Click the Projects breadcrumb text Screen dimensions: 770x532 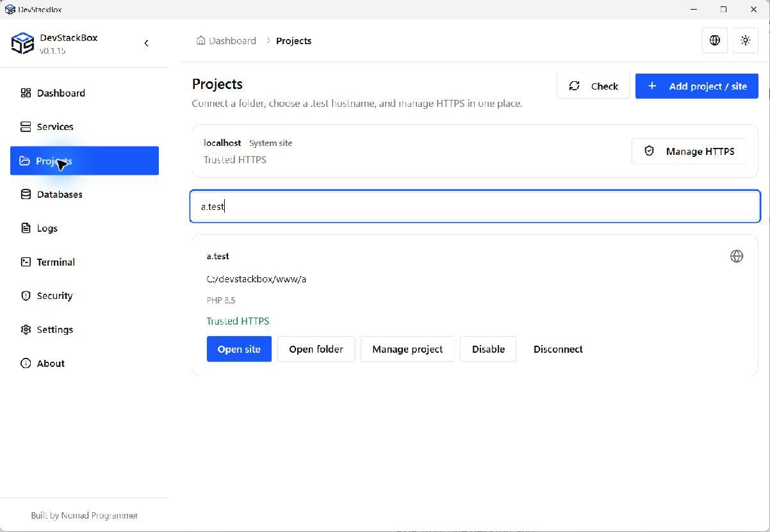click(x=293, y=40)
